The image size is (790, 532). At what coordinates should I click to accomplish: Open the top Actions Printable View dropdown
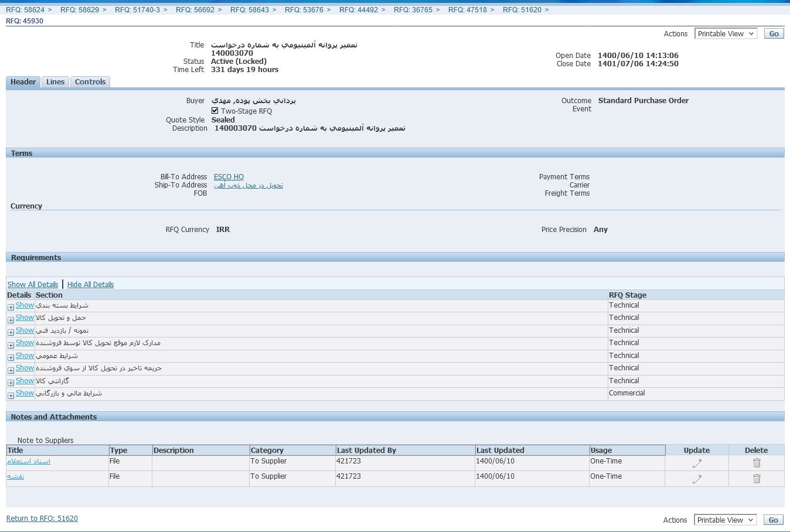726,34
